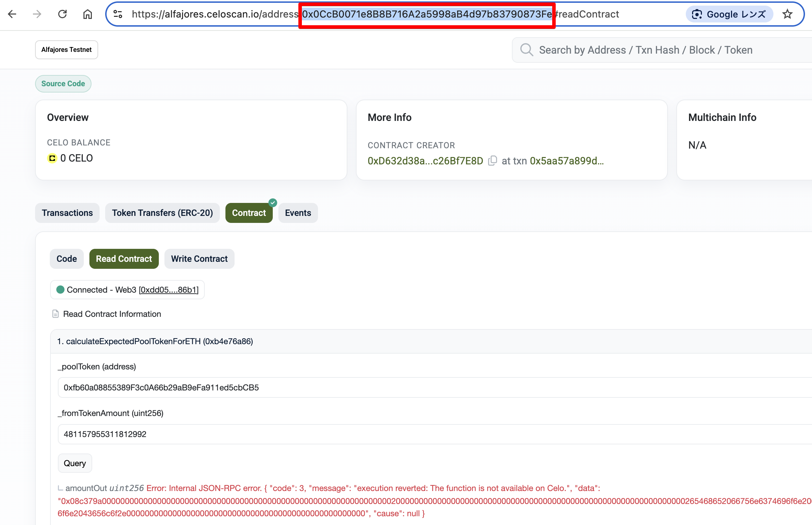Screen dimensions: 812x525
Task: Switch to the Events tab
Action: (x=298, y=213)
